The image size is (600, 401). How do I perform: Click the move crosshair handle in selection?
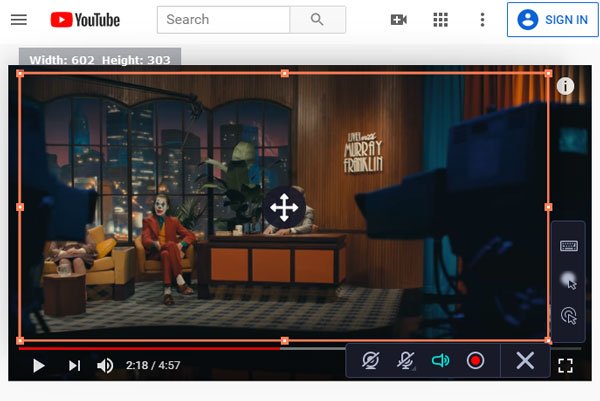coord(284,207)
